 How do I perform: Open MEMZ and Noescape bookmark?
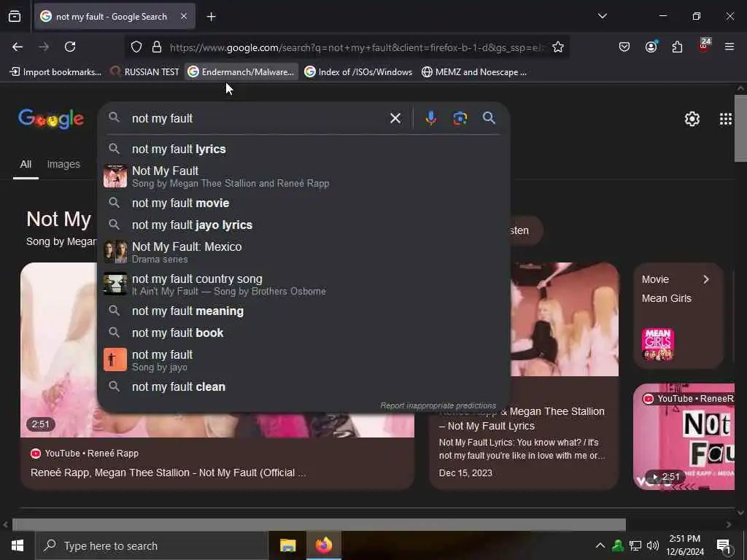click(474, 72)
